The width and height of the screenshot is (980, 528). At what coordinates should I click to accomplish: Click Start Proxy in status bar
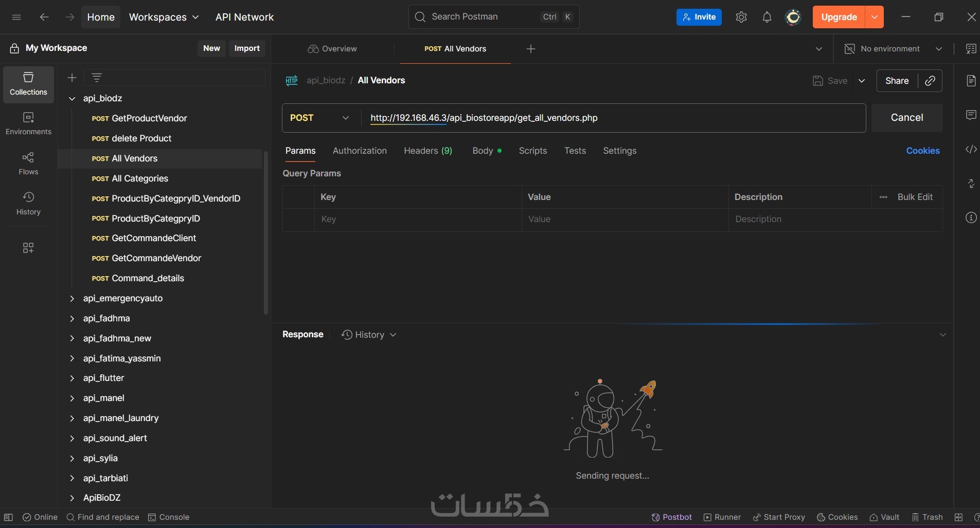click(x=779, y=517)
